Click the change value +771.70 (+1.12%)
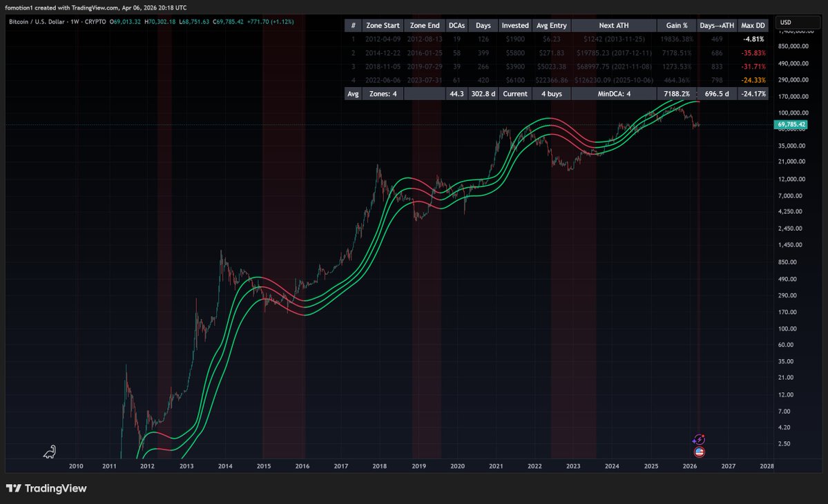 (x=271, y=21)
